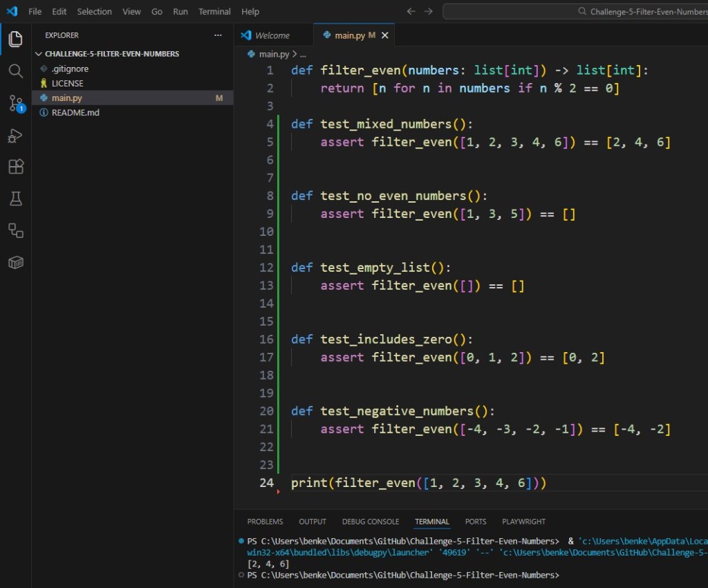Viewport: 708px width, 588px height.
Task: Switch to the Playwright panel
Action: pos(523,522)
